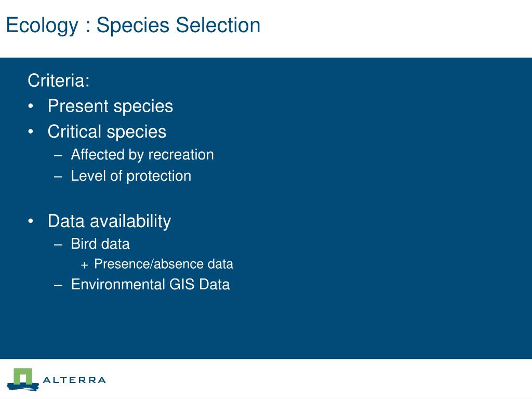
Task: Select the Present species bullet
Action: [x=110, y=106]
